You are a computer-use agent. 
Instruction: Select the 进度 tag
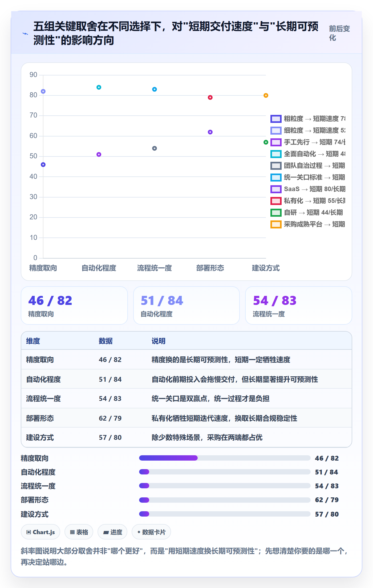point(112,532)
